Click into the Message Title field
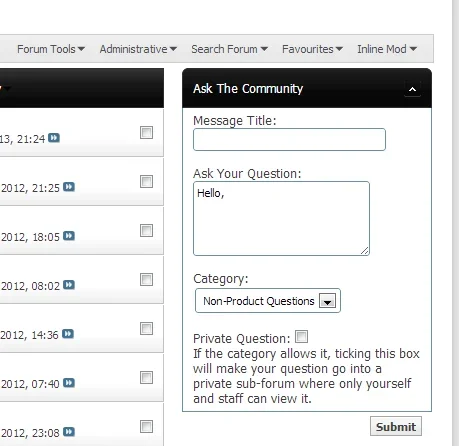This screenshot has width=459, height=446. pos(289,139)
